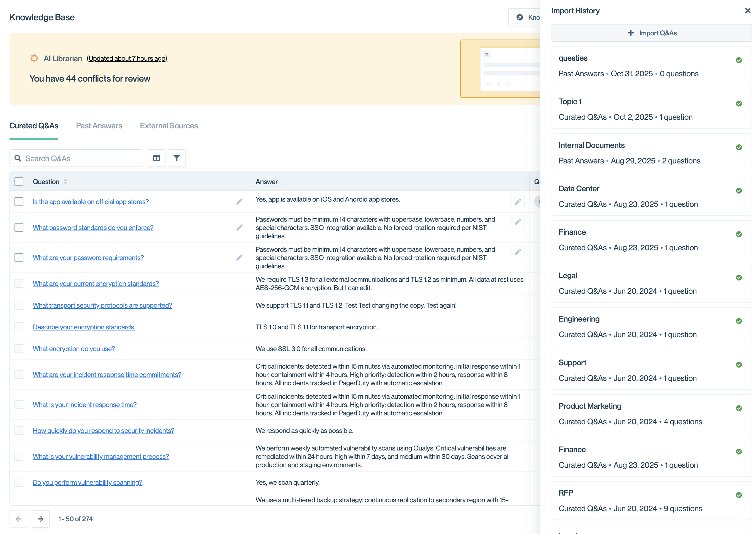
Task: Toggle the select-all header checkbox
Action: coord(19,182)
